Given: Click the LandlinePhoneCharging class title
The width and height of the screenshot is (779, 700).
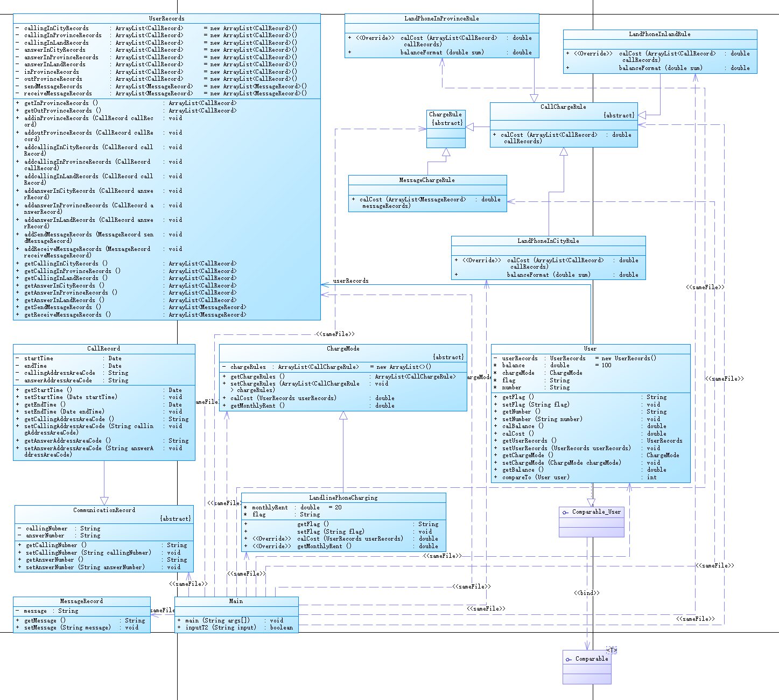Looking at the screenshot, I should pyautogui.click(x=343, y=498).
